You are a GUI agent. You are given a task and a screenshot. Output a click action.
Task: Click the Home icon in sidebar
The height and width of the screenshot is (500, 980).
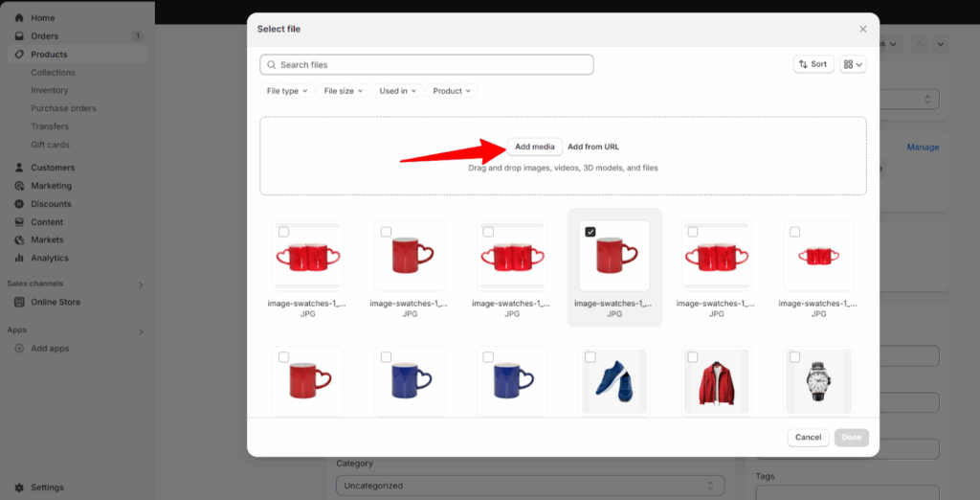pyautogui.click(x=19, y=18)
